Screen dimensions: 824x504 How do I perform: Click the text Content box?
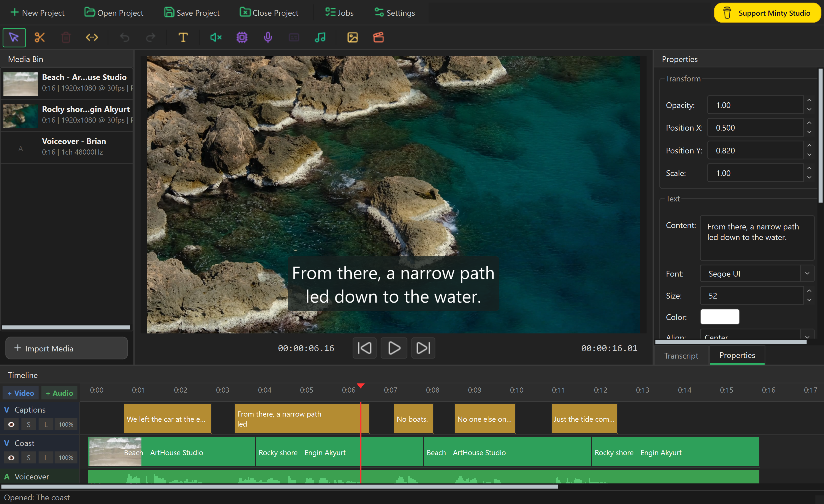[x=757, y=238]
